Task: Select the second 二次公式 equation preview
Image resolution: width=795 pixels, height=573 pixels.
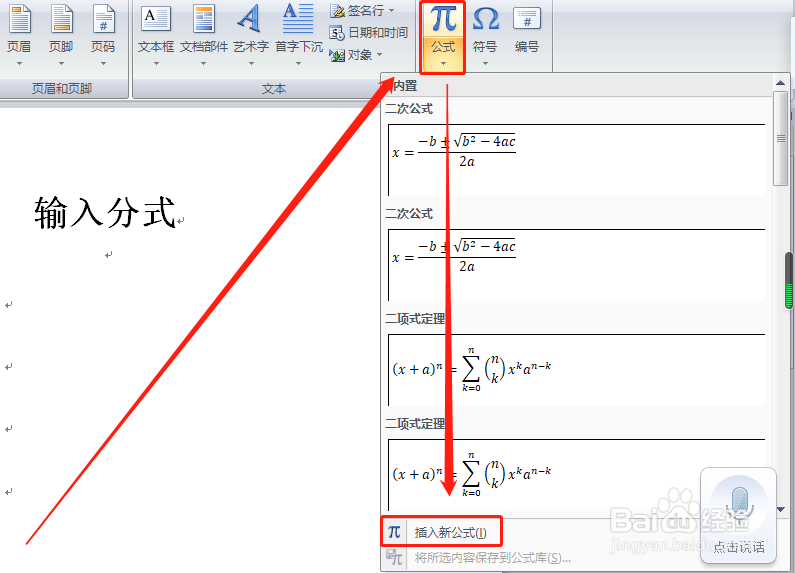Action: [576, 264]
